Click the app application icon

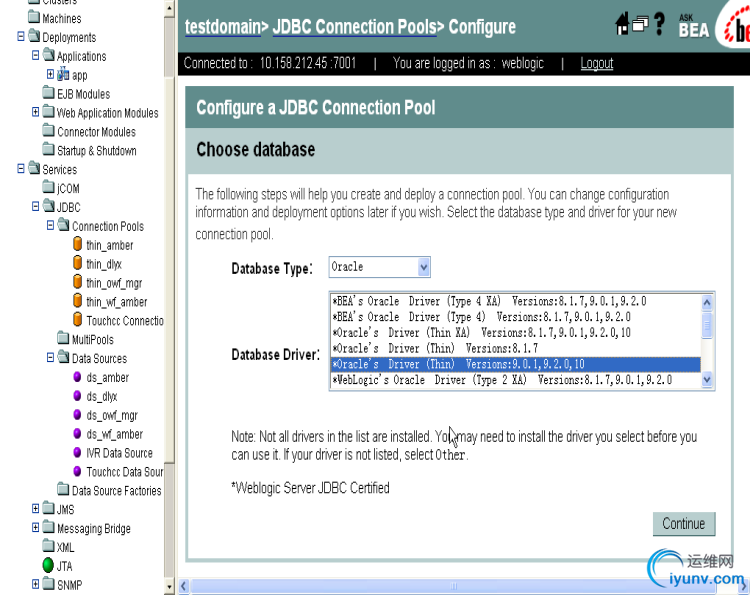(63, 74)
